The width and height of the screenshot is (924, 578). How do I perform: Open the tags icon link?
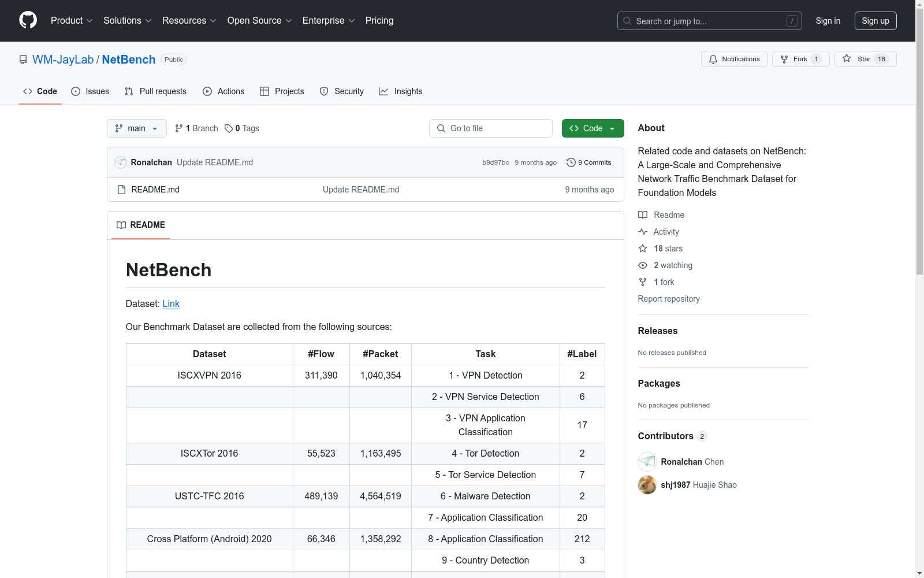(229, 128)
